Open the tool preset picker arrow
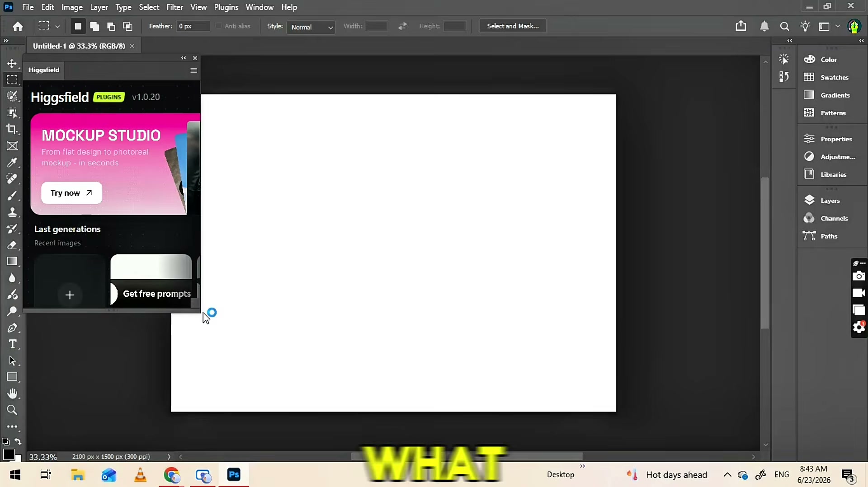 coord(57,27)
